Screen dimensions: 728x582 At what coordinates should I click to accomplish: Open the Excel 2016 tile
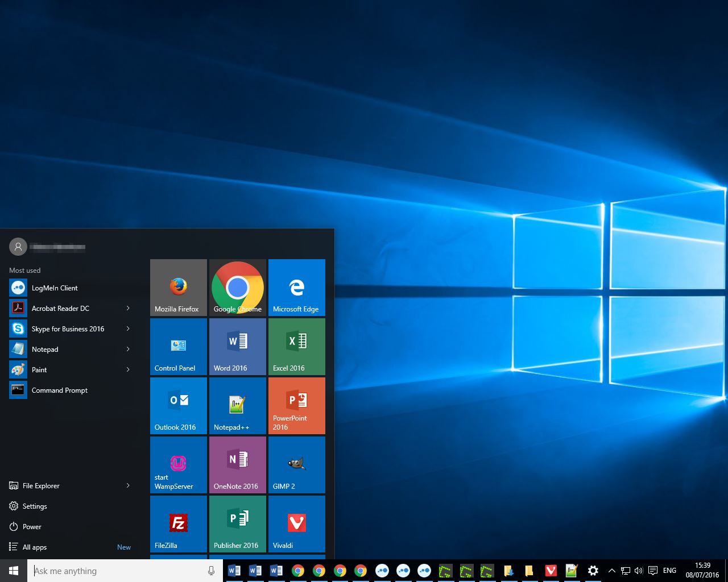297,347
